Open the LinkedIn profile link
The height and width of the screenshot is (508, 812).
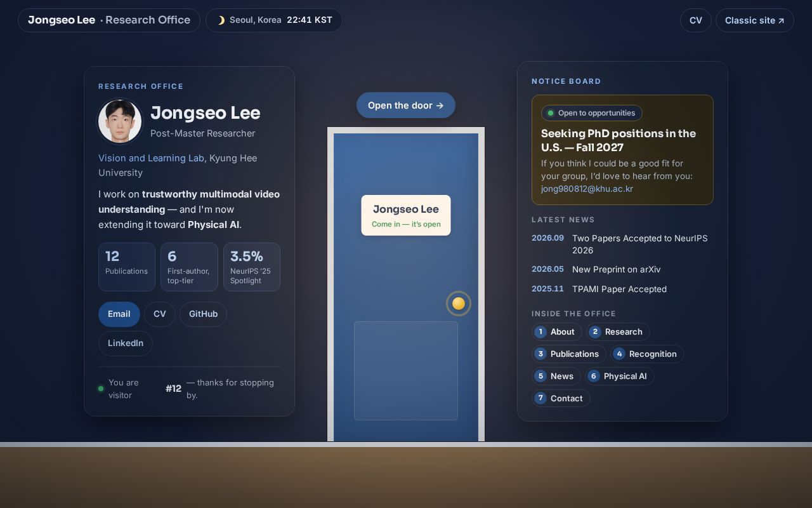point(126,344)
